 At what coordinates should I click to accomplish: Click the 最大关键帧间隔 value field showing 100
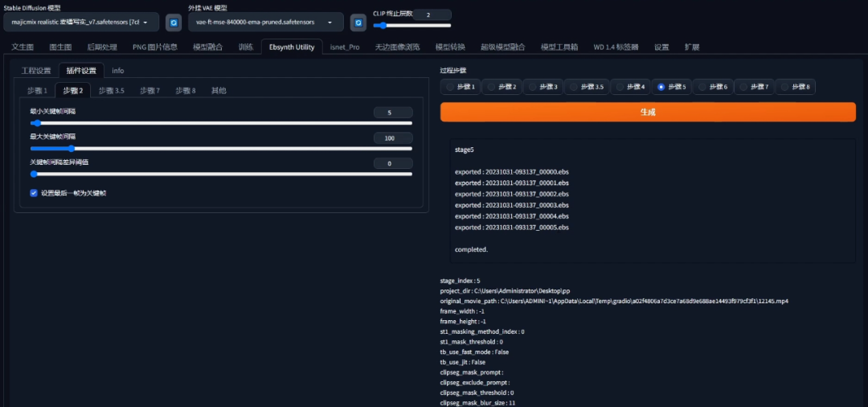(x=393, y=138)
